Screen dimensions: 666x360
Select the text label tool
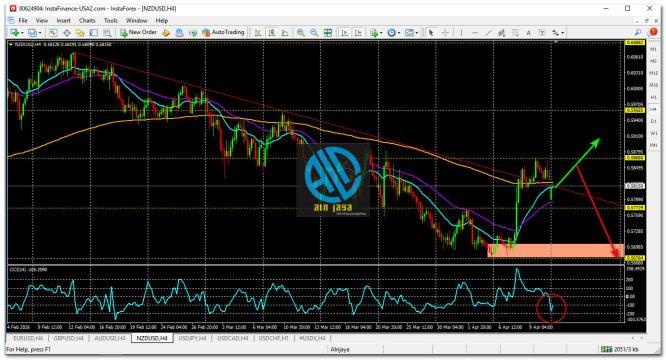click(x=542, y=32)
